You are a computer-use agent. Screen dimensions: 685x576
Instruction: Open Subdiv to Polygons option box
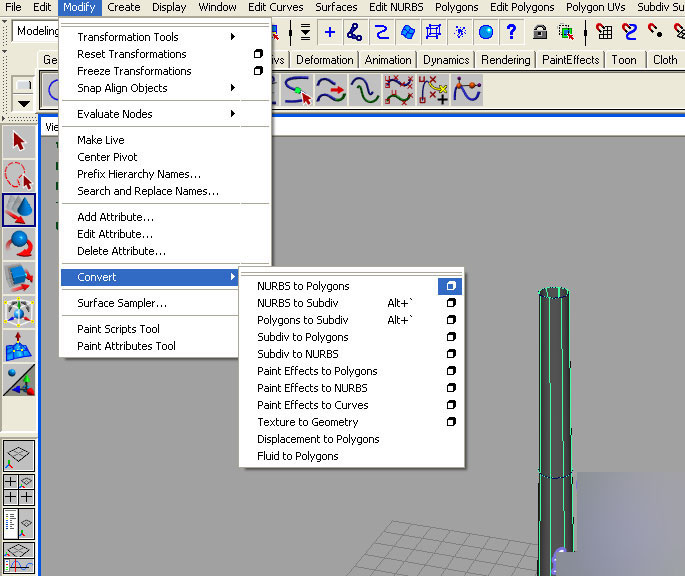[451, 337]
